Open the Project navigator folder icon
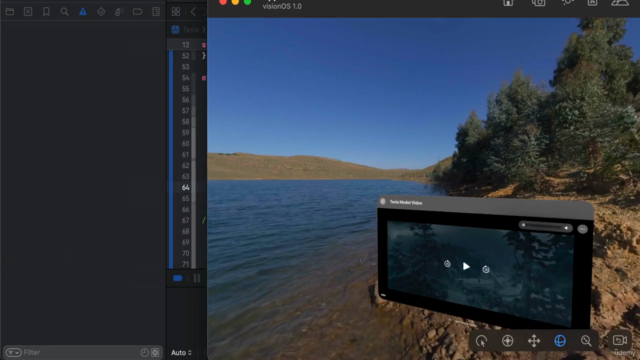This screenshot has height=360, width=640. [x=10, y=11]
